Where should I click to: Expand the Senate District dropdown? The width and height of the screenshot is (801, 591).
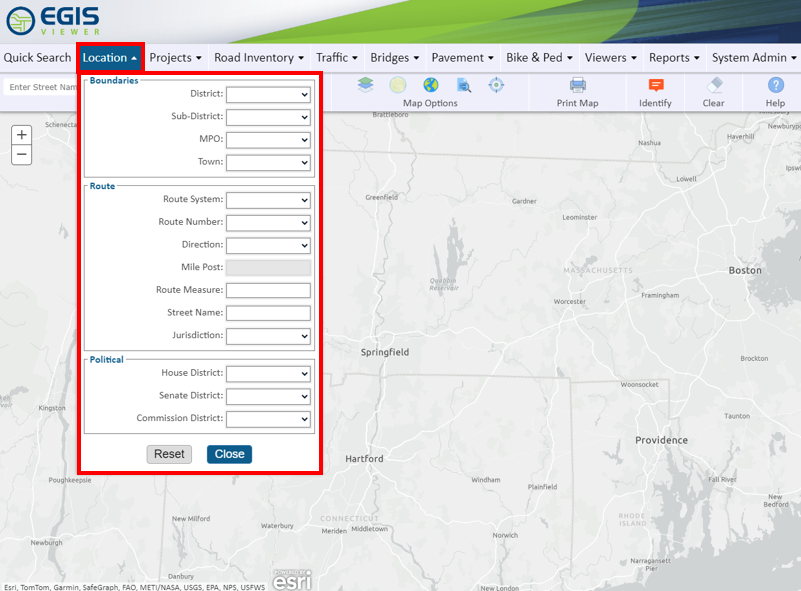tap(268, 396)
